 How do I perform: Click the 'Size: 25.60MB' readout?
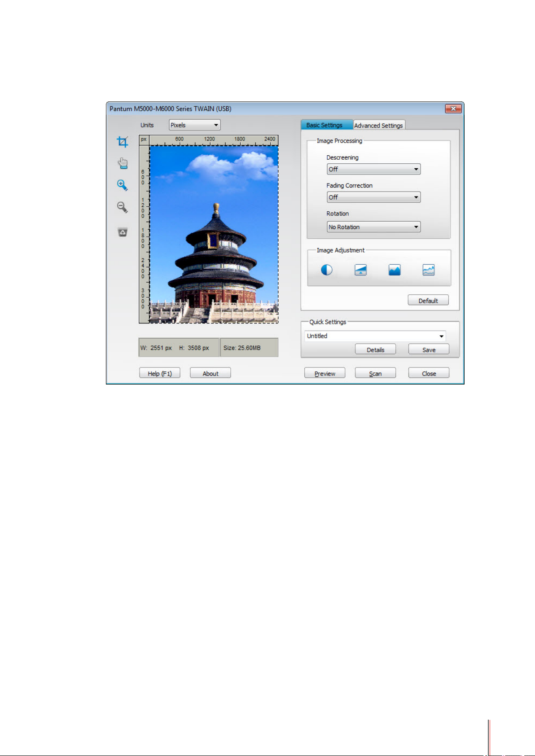pos(249,348)
